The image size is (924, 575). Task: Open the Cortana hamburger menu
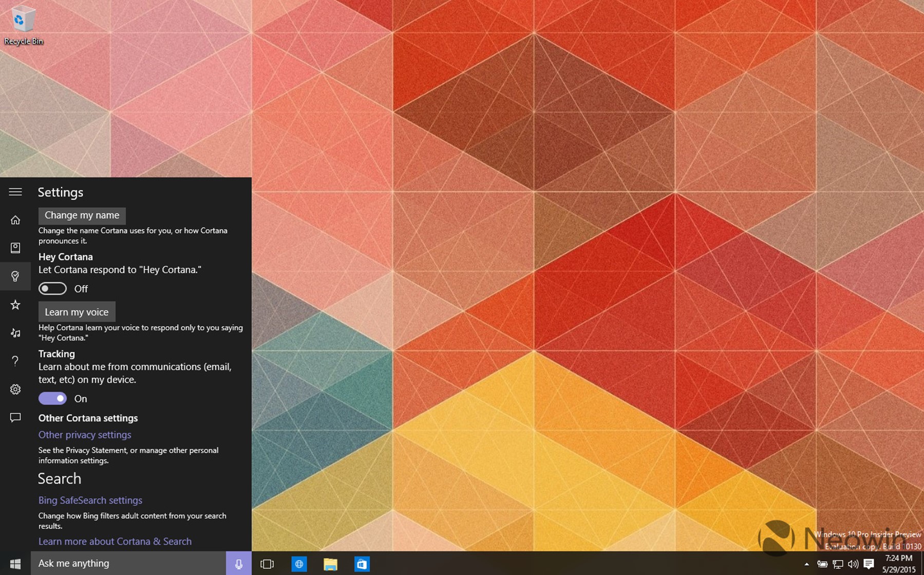pos(15,192)
